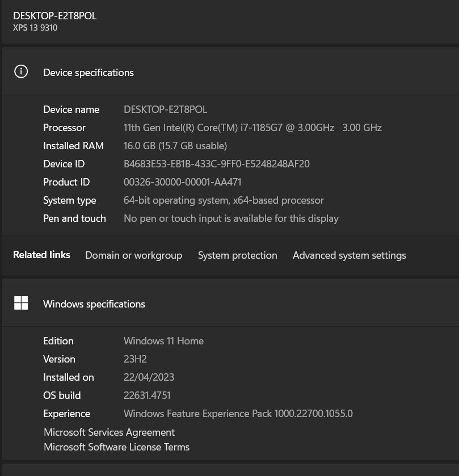
Task: Select the Device ID string
Action: 216,164
